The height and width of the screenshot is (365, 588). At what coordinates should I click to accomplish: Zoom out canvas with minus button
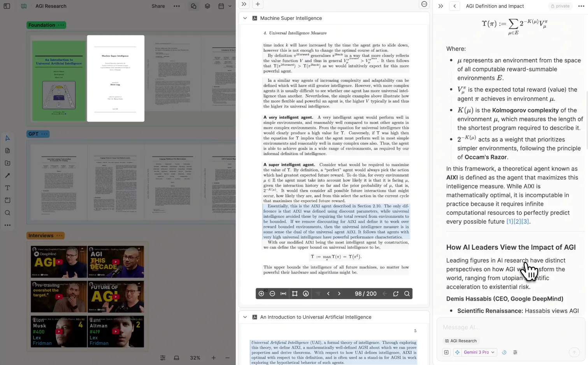[x=227, y=358]
